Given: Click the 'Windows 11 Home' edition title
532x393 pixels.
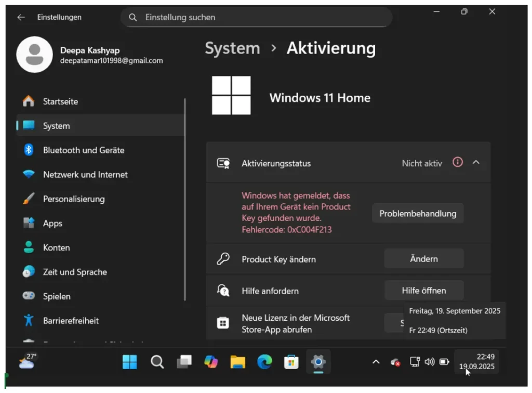Looking at the screenshot, I should 320,98.
